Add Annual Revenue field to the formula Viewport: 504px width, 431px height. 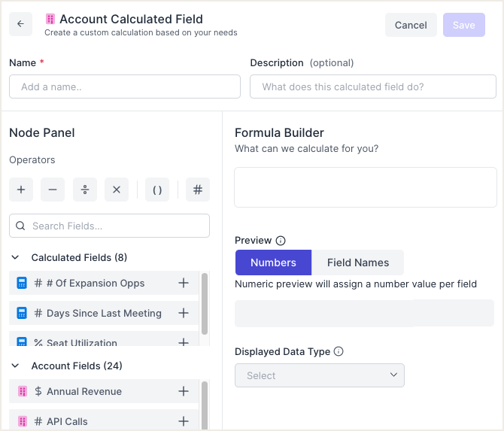[x=184, y=391]
